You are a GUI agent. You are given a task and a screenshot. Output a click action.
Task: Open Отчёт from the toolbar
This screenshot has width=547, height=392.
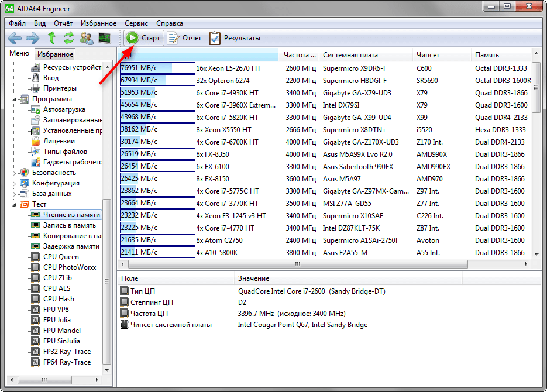tap(184, 38)
